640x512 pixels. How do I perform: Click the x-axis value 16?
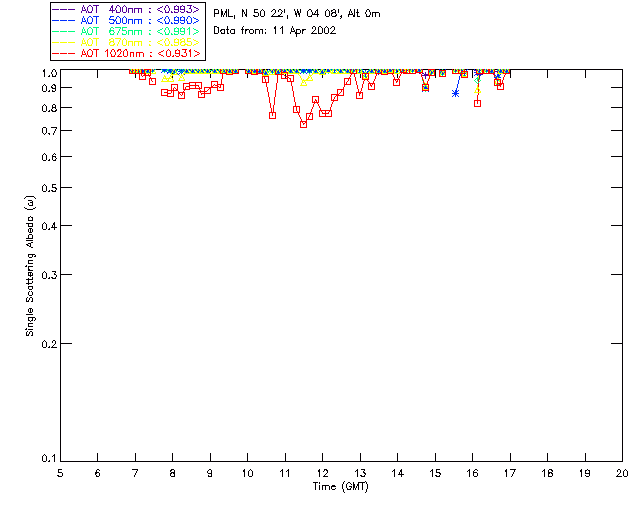[x=472, y=473]
